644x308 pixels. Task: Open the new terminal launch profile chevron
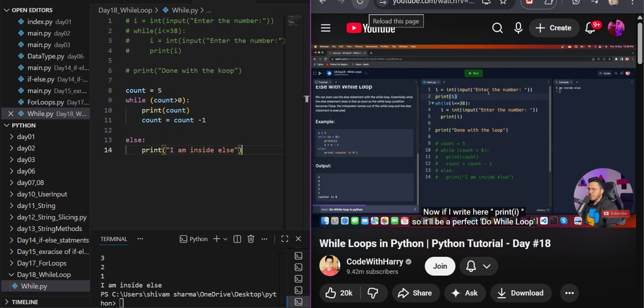225,239
